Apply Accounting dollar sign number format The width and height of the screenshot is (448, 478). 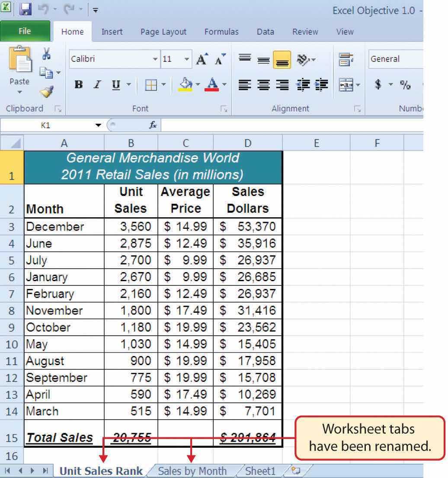click(x=378, y=84)
